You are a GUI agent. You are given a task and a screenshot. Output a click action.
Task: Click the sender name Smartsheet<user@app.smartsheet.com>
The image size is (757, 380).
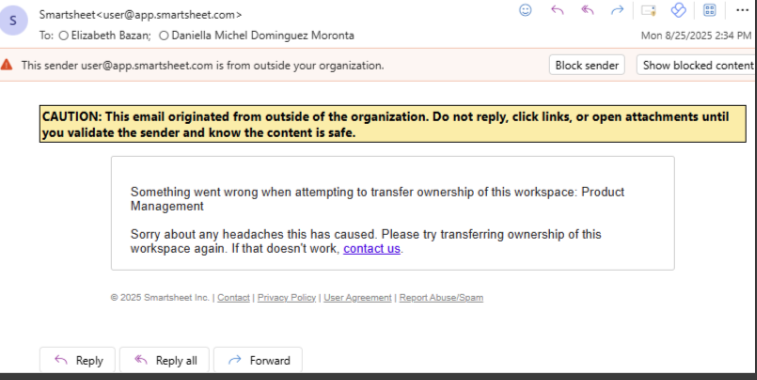(140, 15)
